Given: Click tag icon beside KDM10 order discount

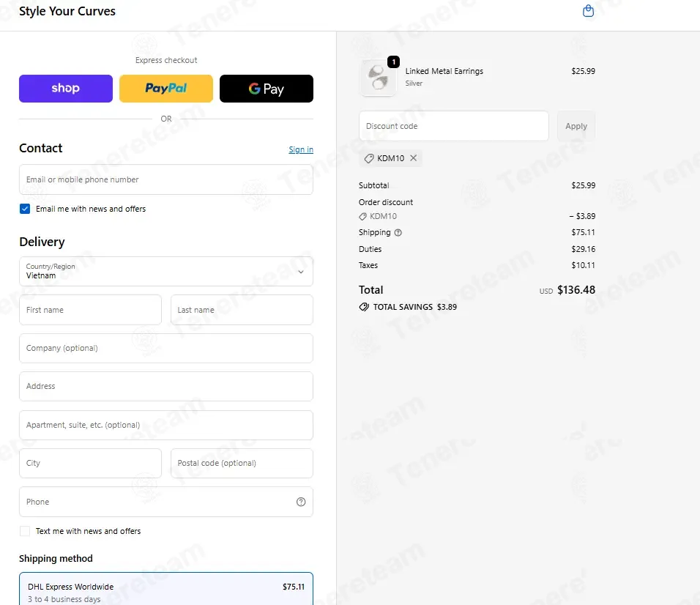Looking at the screenshot, I should point(363,217).
